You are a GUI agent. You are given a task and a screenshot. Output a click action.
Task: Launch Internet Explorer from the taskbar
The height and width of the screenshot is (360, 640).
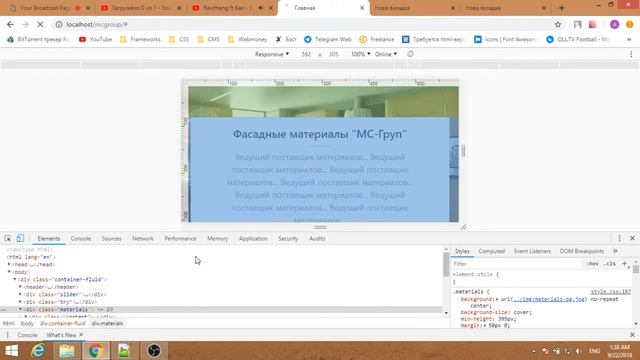(x=38, y=351)
